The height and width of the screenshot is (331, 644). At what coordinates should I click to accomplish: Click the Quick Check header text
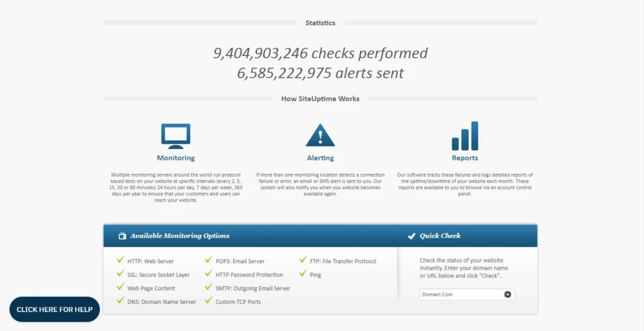pos(440,236)
